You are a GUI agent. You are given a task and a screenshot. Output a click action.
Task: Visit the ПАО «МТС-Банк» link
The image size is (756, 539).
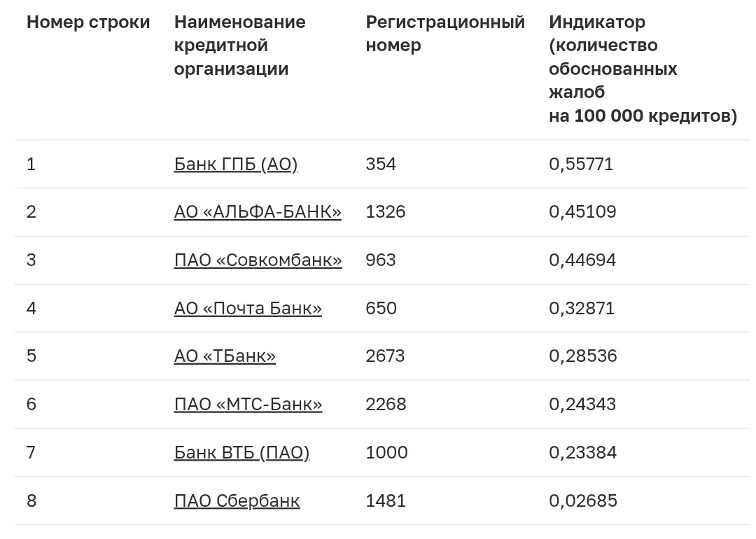click(248, 405)
